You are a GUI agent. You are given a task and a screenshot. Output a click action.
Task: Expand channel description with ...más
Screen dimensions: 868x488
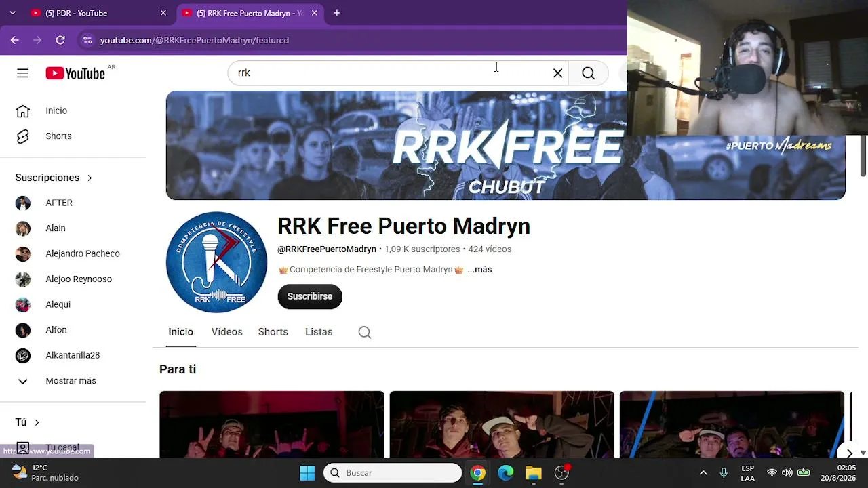(479, 270)
